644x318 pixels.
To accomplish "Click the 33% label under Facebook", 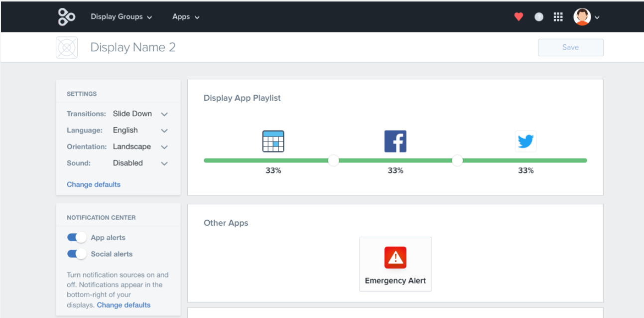I will click(x=395, y=170).
